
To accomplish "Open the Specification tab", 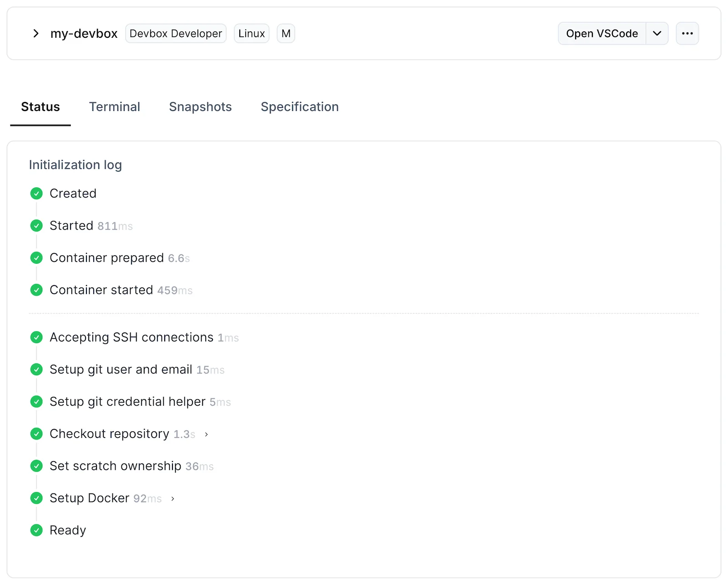I will (299, 107).
